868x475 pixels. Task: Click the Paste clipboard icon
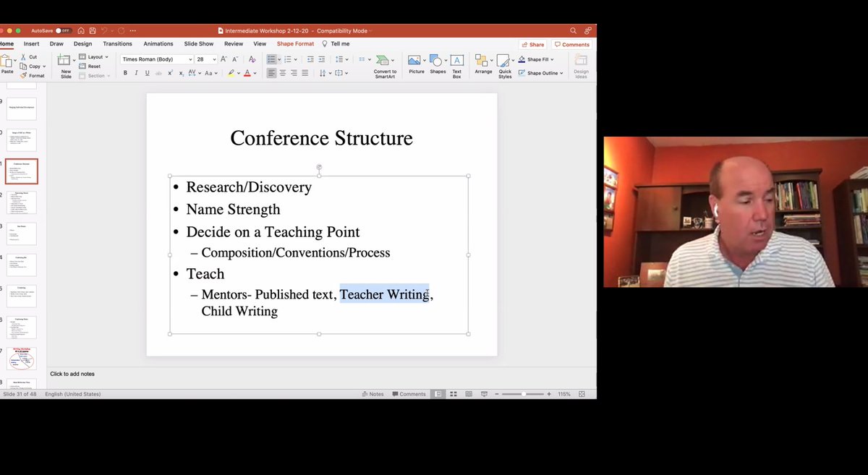pyautogui.click(x=7, y=61)
